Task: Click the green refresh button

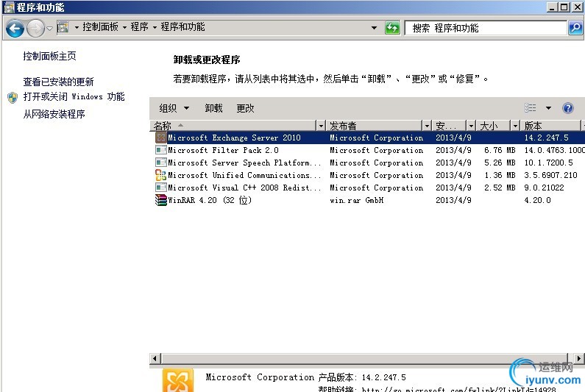Action: click(392, 28)
